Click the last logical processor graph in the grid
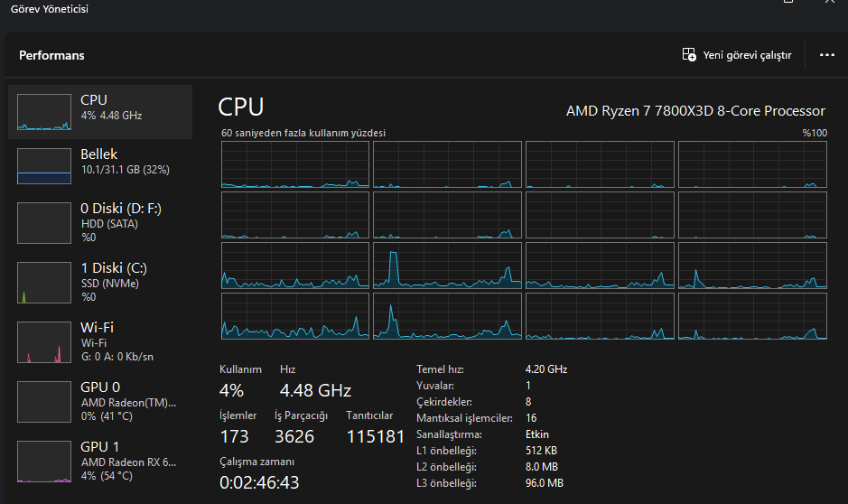Screen dimensions: 848x504 tap(752, 316)
